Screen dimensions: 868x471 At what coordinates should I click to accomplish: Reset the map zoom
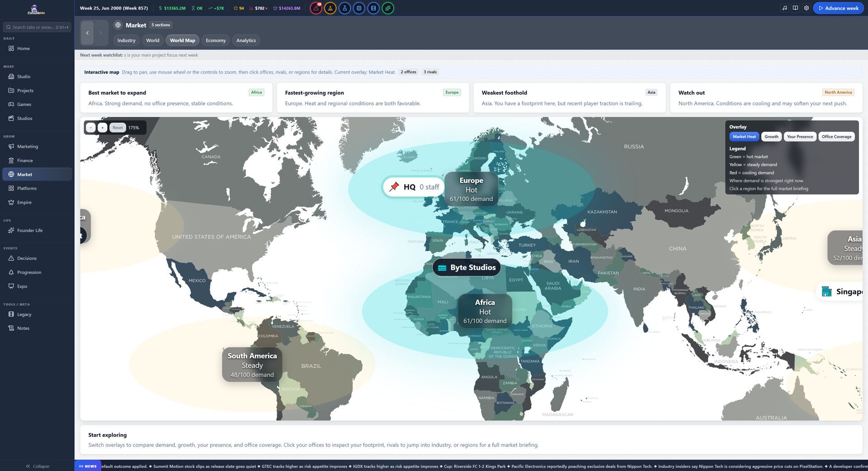click(118, 128)
